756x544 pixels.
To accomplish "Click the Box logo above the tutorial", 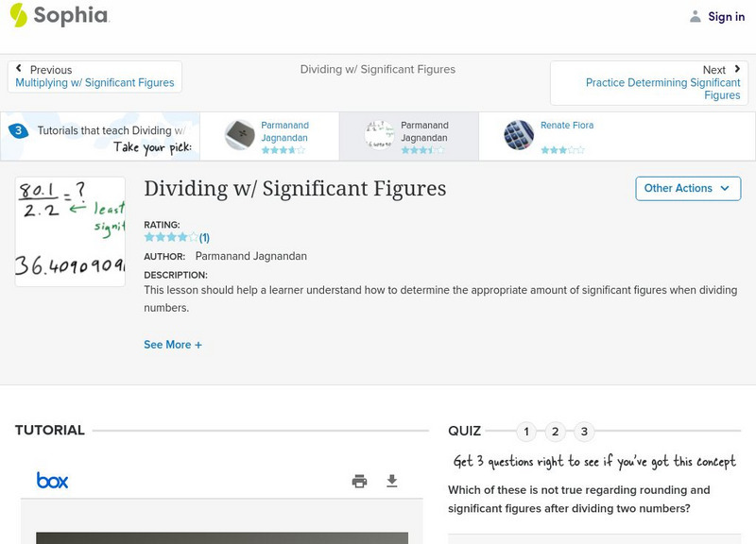I will (x=54, y=480).
